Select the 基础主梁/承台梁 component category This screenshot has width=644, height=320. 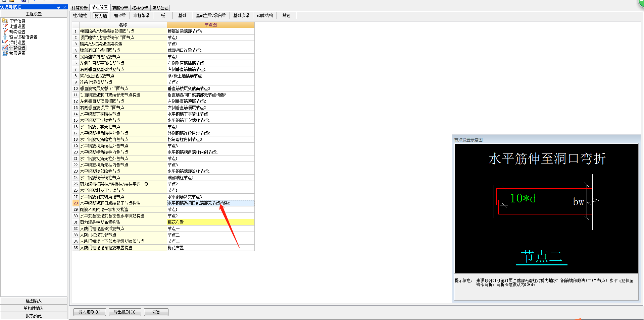click(x=211, y=15)
